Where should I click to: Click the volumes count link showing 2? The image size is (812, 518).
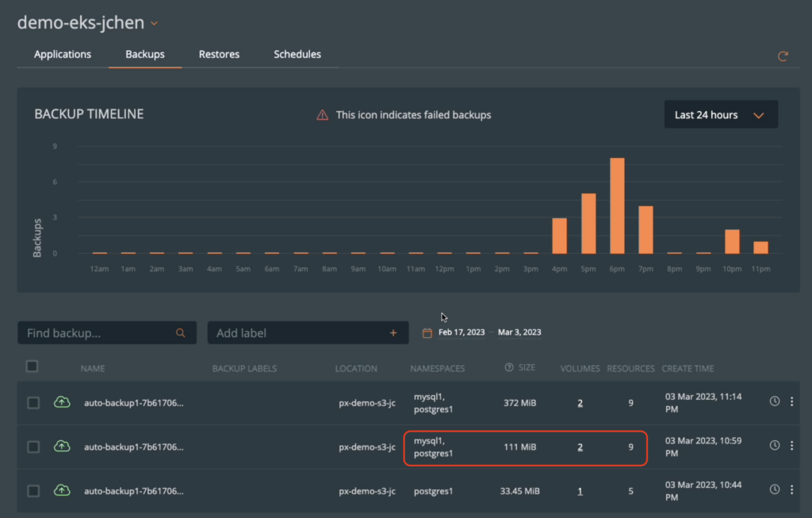coord(580,403)
